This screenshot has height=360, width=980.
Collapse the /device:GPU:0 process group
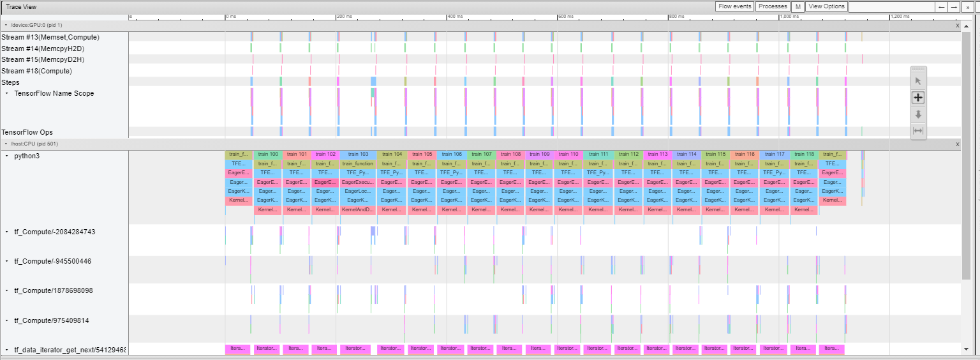(x=6, y=26)
